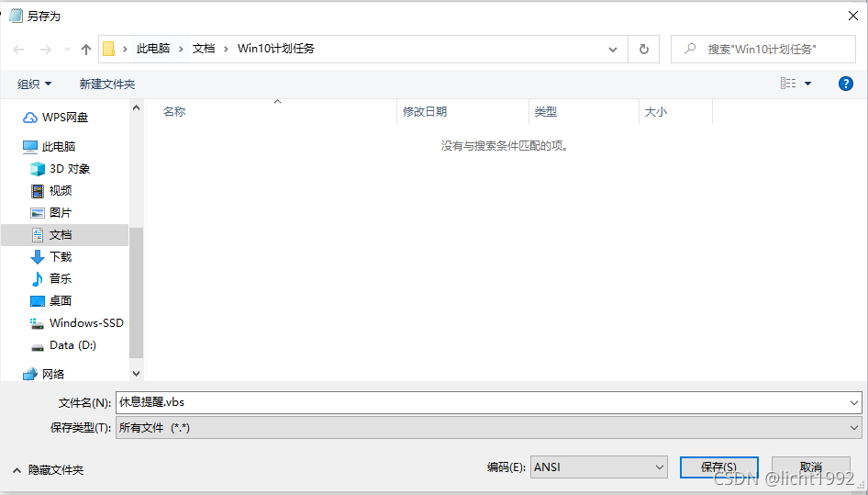Image resolution: width=868 pixels, height=495 pixels.
Task: Close the 另存为 dialog
Action: pyautogui.click(x=853, y=17)
